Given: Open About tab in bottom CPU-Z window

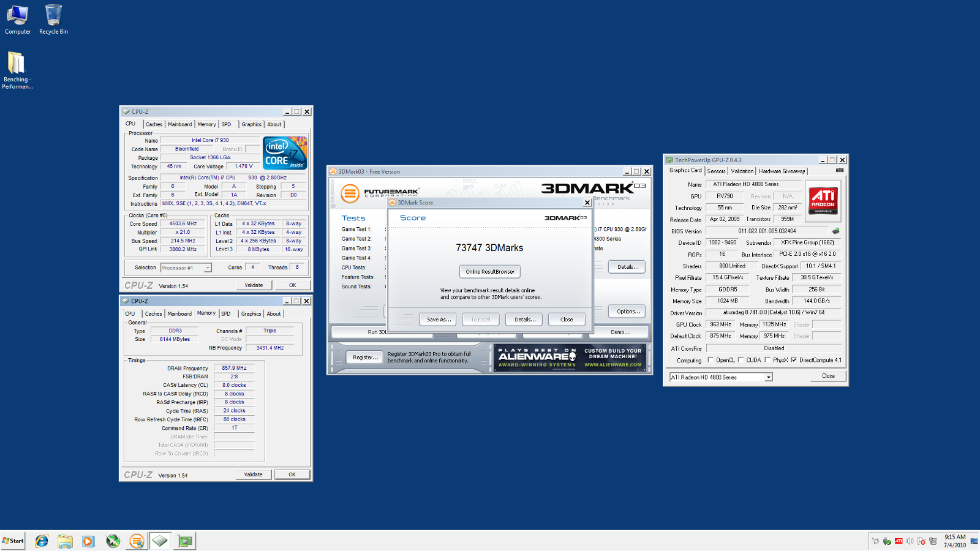Looking at the screenshot, I should [x=274, y=314].
